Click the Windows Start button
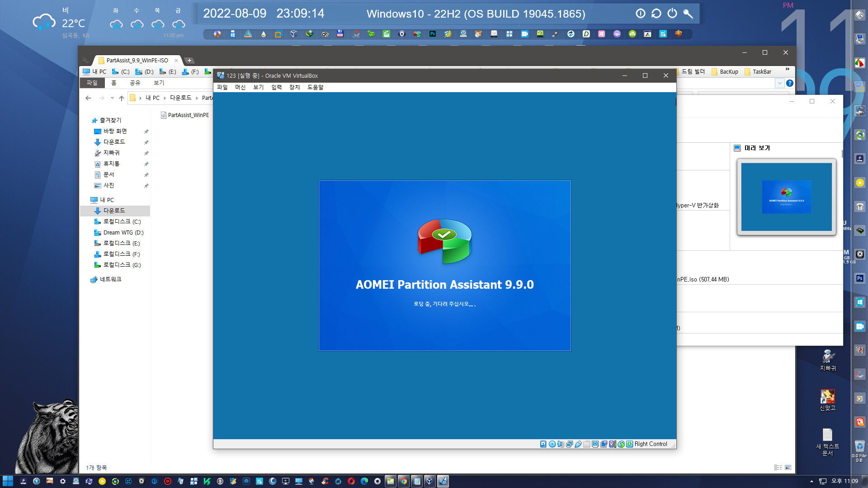 click(x=8, y=481)
